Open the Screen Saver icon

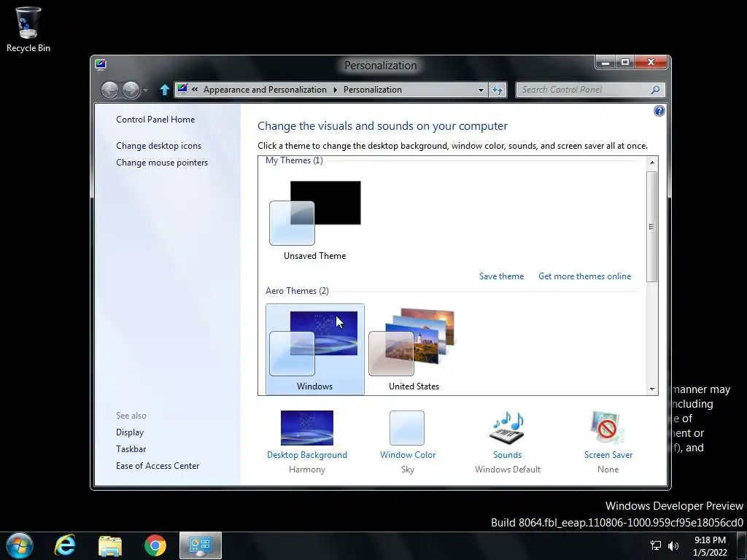pos(608,427)
